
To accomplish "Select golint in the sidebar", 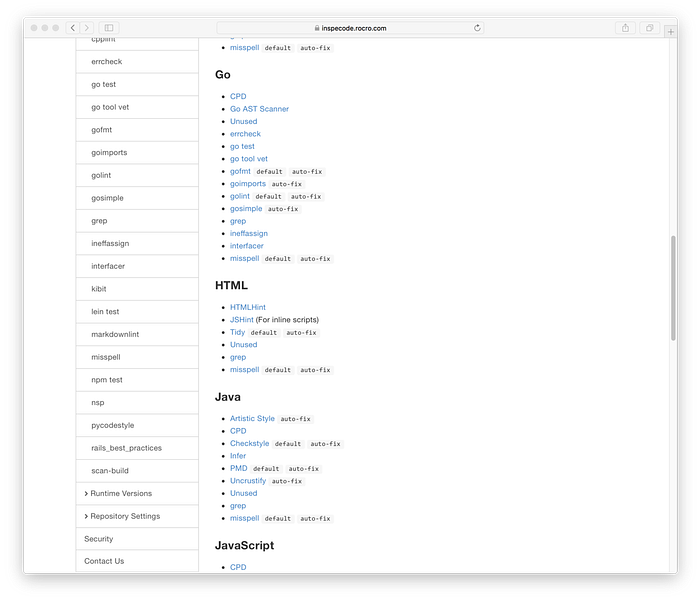I will 137,175.
